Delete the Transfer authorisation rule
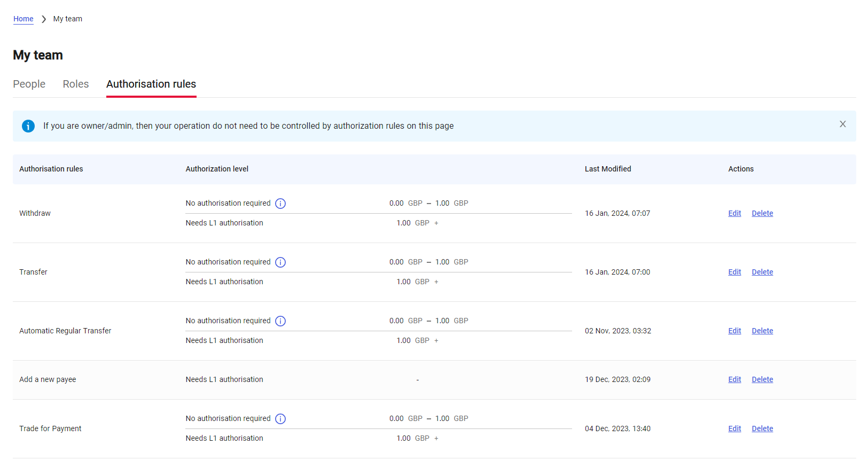Viewport: 868px width, 460px height. click(762, 272)
